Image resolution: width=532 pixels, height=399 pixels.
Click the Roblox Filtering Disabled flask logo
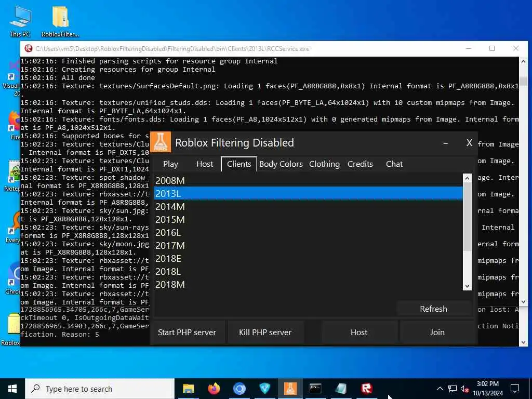tap(161, 142)
